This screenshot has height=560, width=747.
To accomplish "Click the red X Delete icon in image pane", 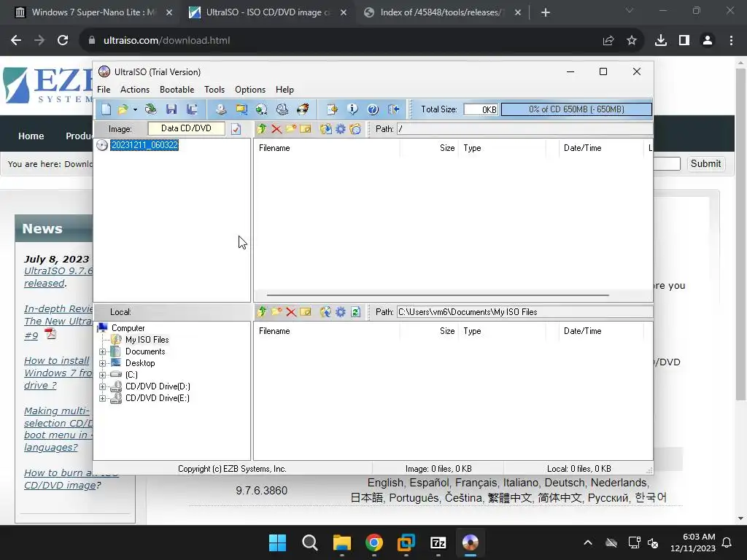I will click(276, 129).
